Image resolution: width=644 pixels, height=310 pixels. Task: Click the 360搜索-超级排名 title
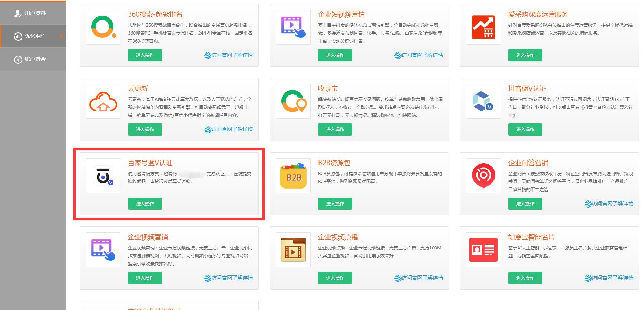pyautogui.click(x=155, y=14)
